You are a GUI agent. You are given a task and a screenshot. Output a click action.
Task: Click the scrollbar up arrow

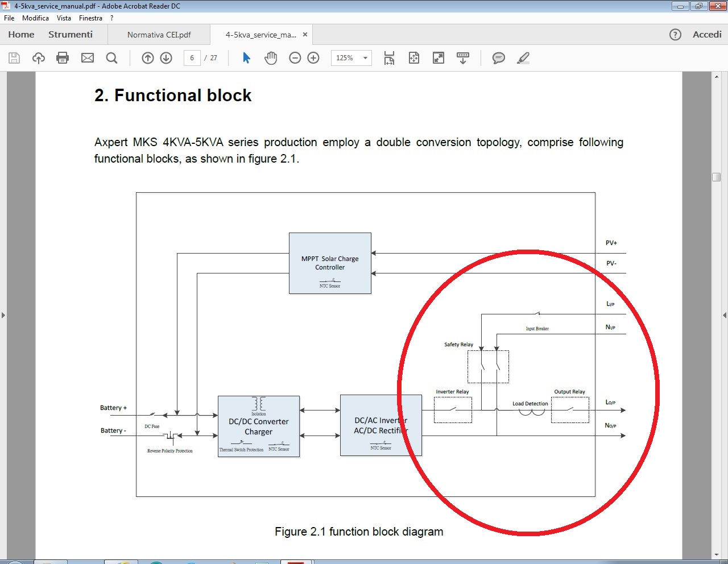[716, 76]
